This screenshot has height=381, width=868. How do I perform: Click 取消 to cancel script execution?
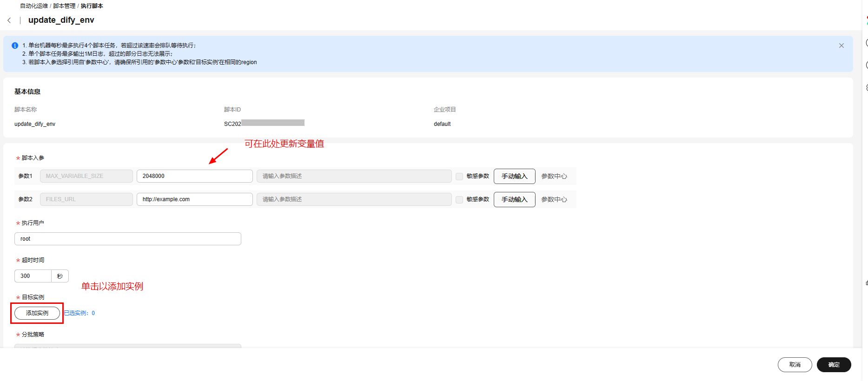coord(795,365)
